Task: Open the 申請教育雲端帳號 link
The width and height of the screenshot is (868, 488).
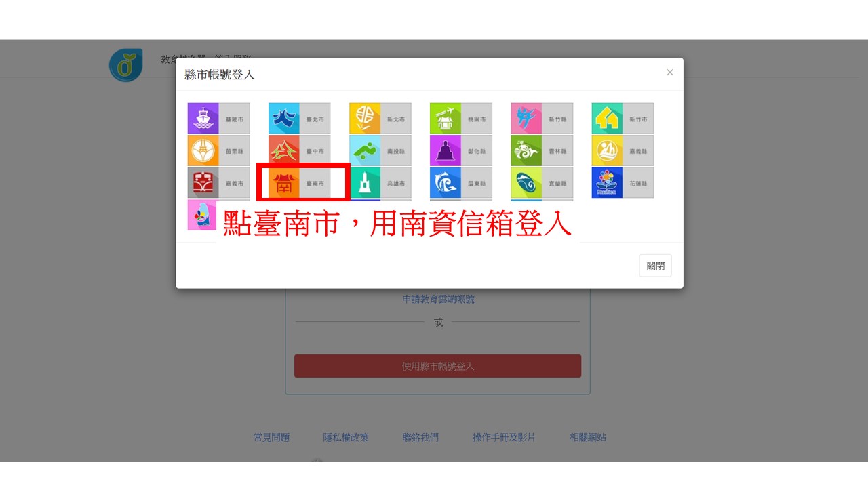Action: 438,299
